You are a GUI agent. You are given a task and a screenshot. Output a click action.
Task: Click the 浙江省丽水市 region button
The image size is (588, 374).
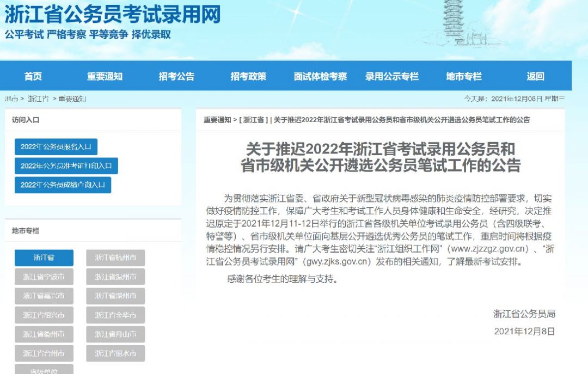[115, 353]
